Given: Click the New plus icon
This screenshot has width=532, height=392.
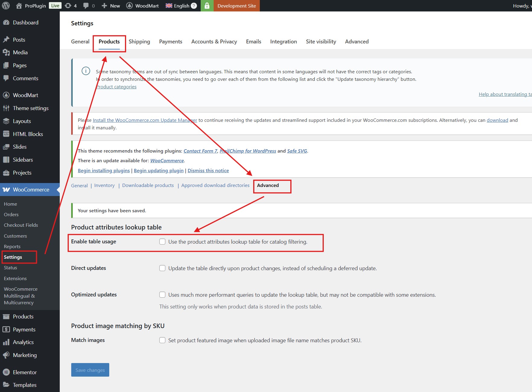Looking at the screenshot, I should pyautogui.click(x=104, y=6).
